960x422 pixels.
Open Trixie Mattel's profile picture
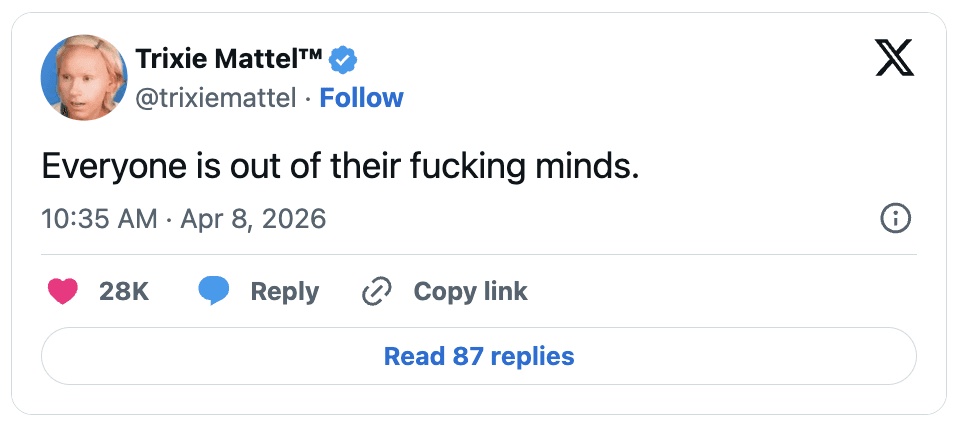(83, 78)
